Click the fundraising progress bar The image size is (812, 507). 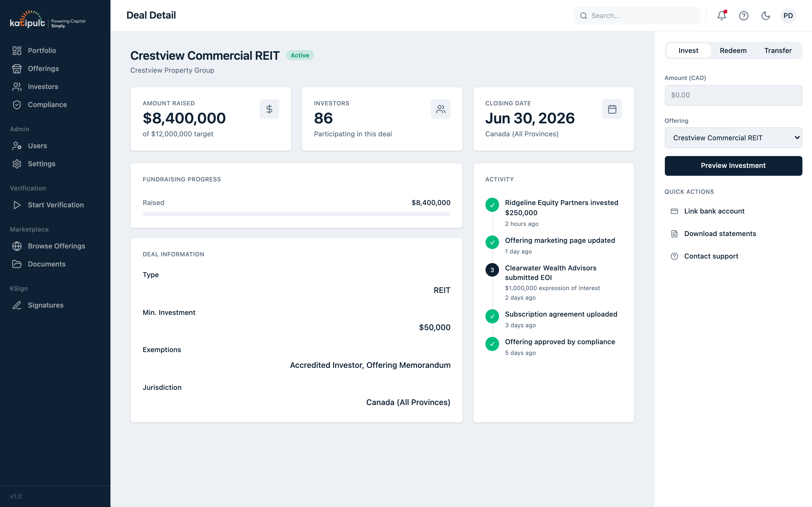pyautogui.click(x=296, y=214)
